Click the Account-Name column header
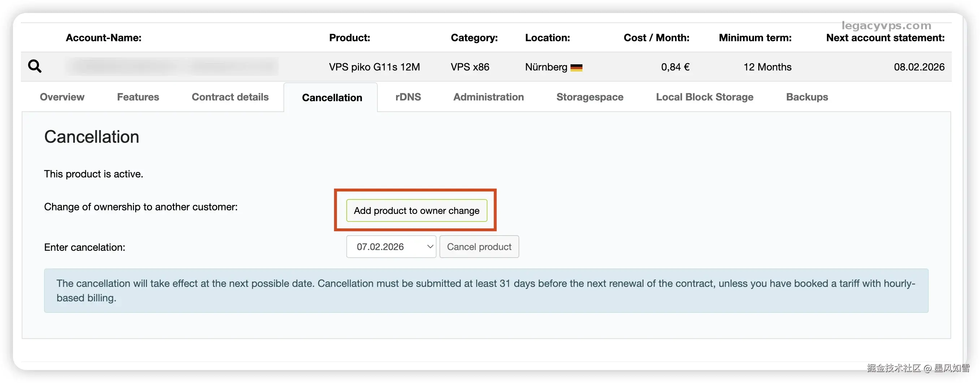 (104, 38)
